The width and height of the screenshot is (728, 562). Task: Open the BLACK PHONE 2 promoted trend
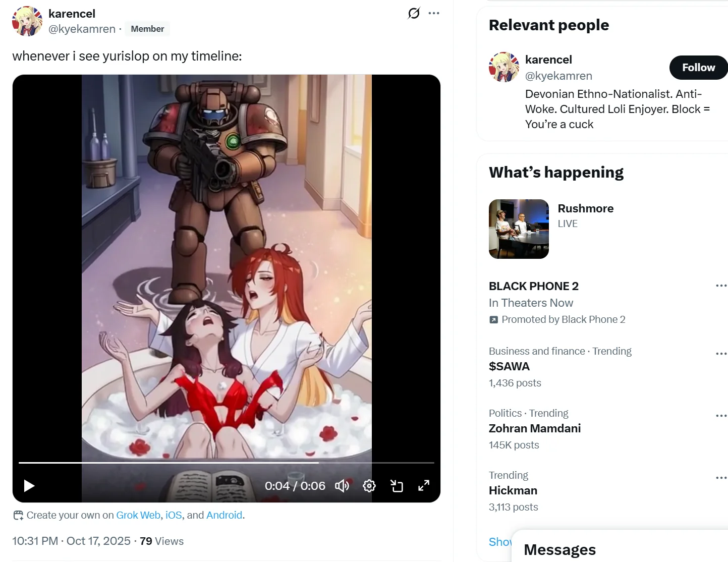point(534,286)
